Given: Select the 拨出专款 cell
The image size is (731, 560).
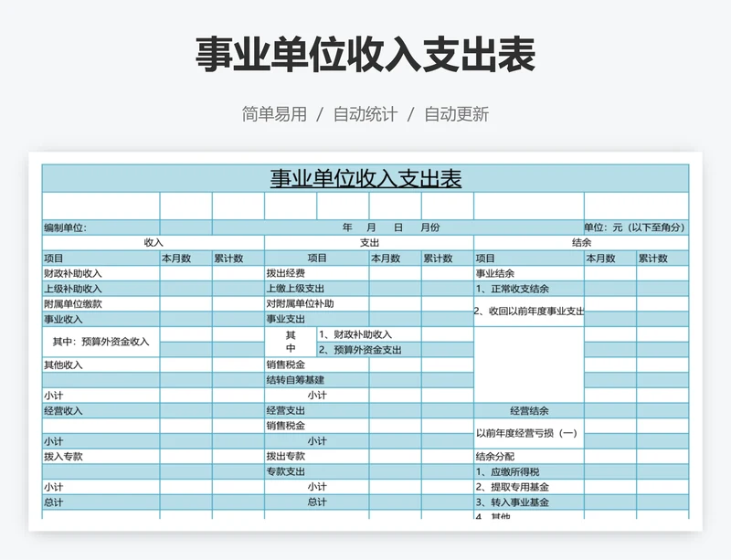Looking at the screenshot, I should point(317,457).
